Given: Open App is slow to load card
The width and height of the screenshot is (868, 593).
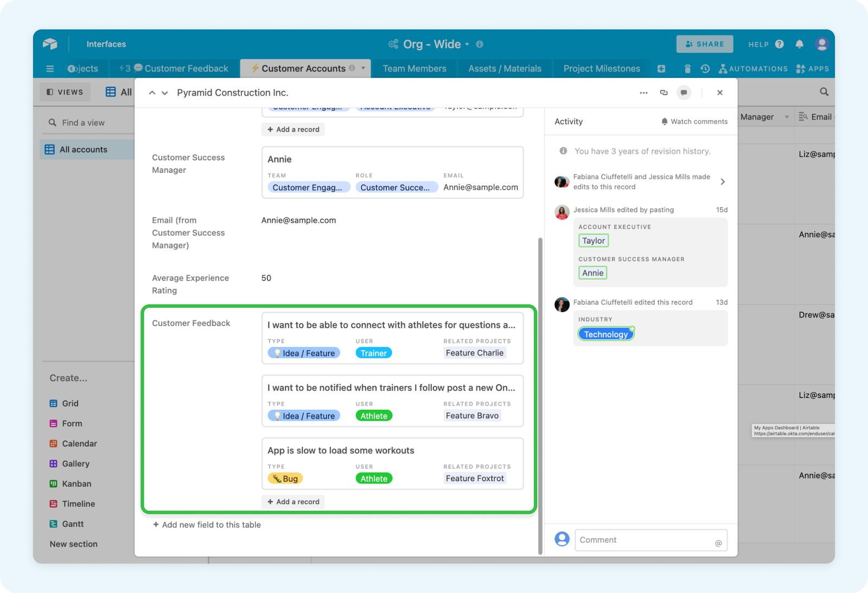Looking at the screenshot, I should tap(393, 464).
